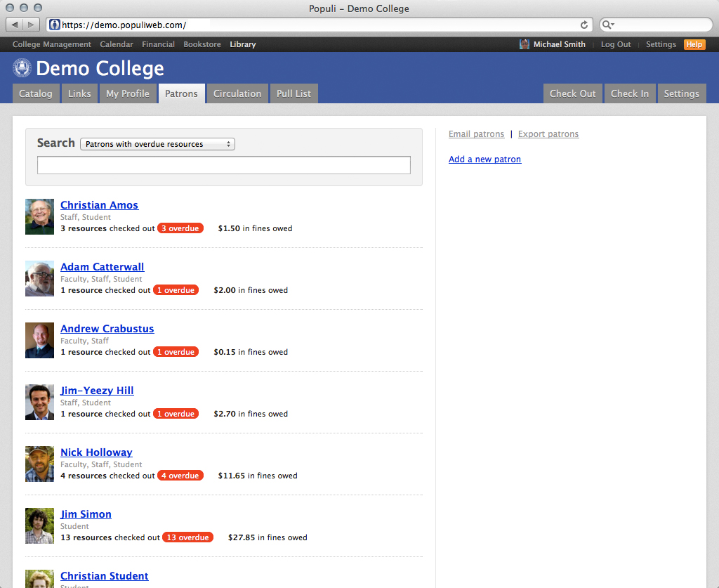The image size is (719, 588).
Task: Click the reload page icon in address bar
Action: (583, 25)
